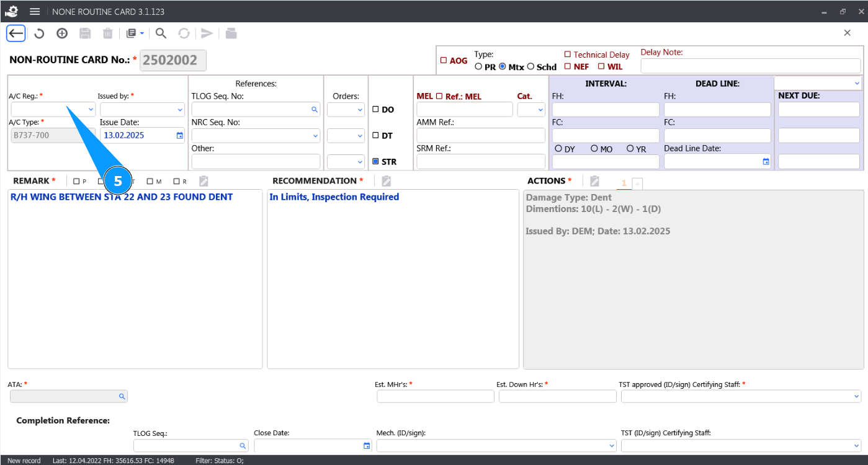Select the PR type radio button
The width and height of the screenshot is (868, 465).
click(478, 67)
